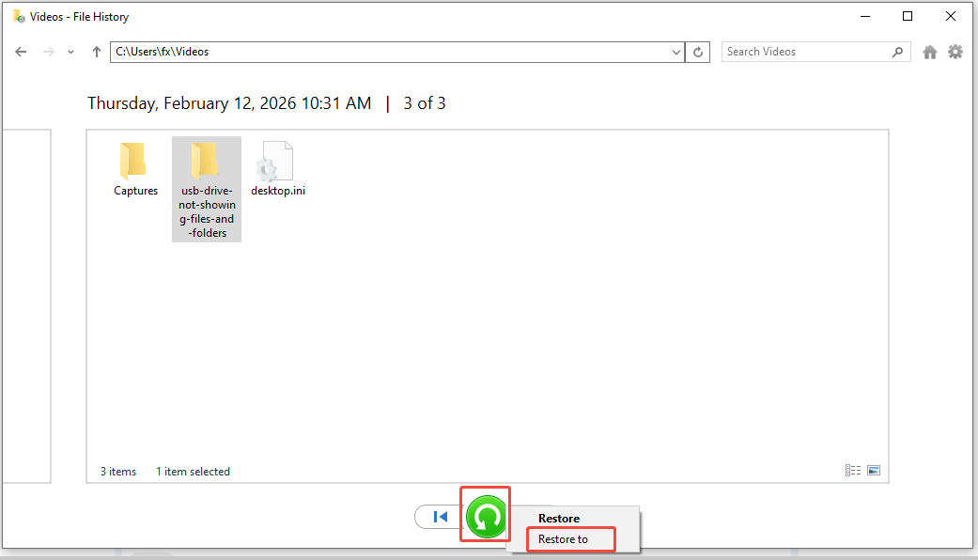Viewport: 978px width, 560px height.
Task: Click the back navigation arrow
Action: click(x=21, y=52)
